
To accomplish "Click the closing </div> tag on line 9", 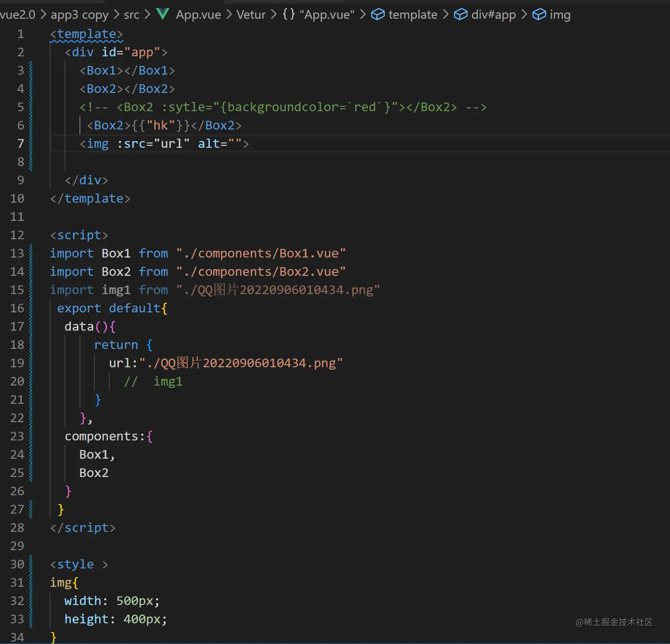I will click(x=87, y=180).
